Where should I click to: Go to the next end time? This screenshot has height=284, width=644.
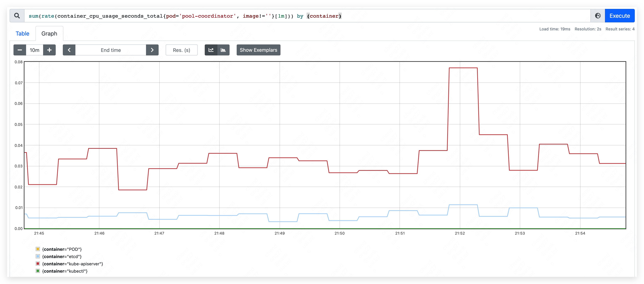point(152,50)
